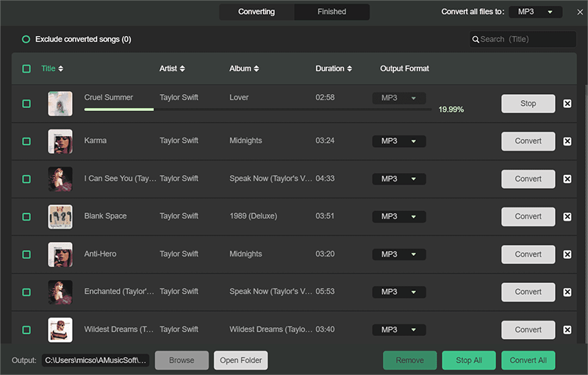588x375 pixels.
Task: Click the 19.99% progress text
Action: (x=451, y=110)
